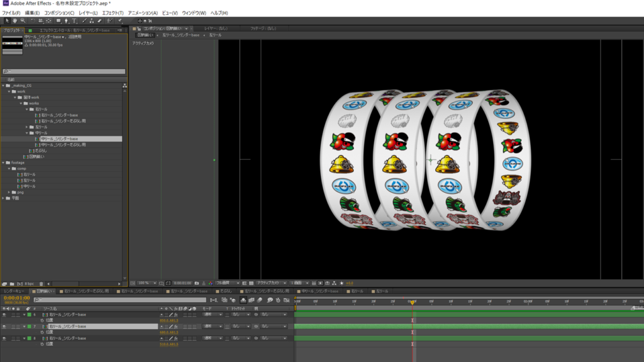Open track matte dropdown for layer 7

[x=241, y=327]
